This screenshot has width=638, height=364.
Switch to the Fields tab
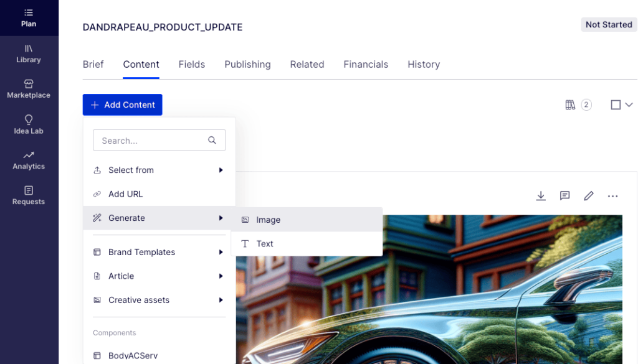click(192, 65)
